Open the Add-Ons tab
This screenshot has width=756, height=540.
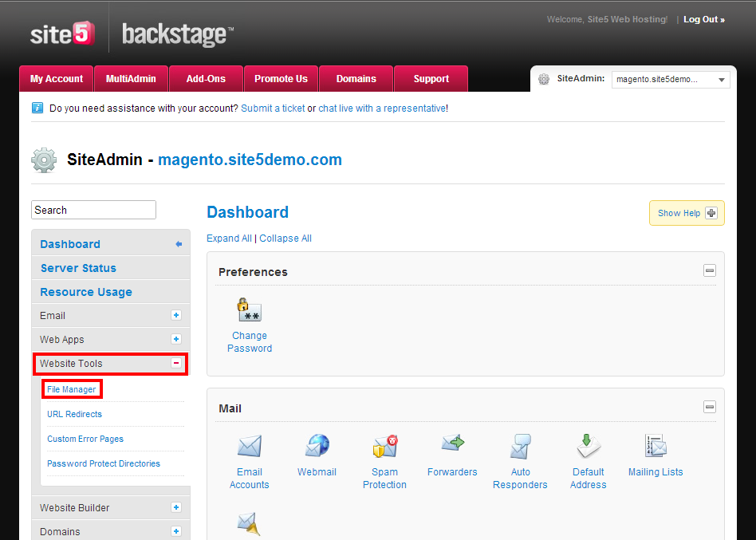coord(206,79)
